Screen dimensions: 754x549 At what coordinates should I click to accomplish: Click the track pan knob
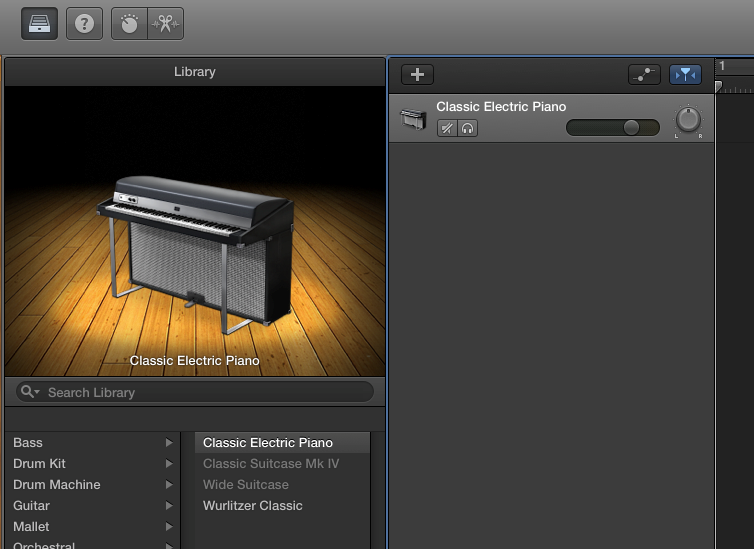688,120
